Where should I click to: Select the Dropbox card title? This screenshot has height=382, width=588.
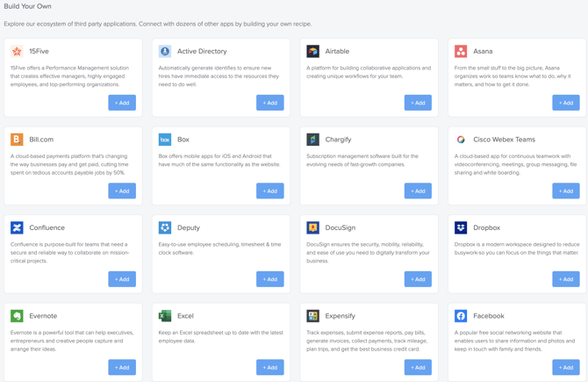tap(486, 227)
